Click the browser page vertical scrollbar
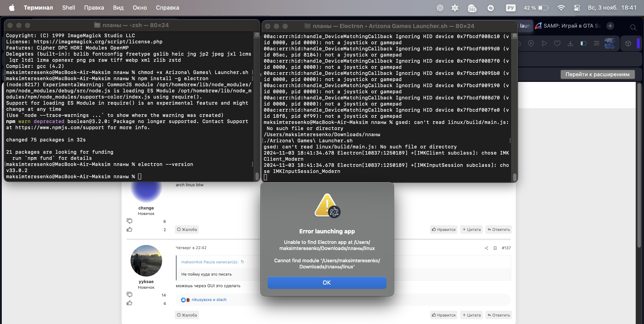This screenshot has width=644, height=324. click(639, 165)
